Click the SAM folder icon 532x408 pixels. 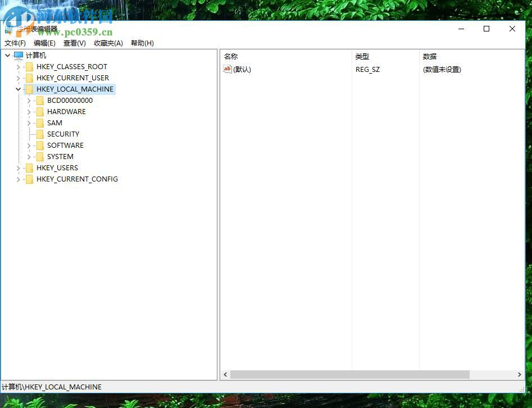[40, 123]
